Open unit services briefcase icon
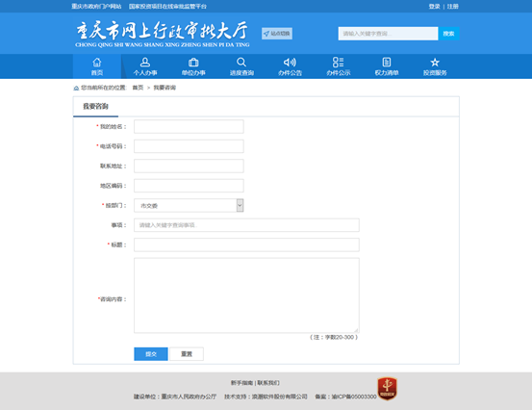 (193, 63)
